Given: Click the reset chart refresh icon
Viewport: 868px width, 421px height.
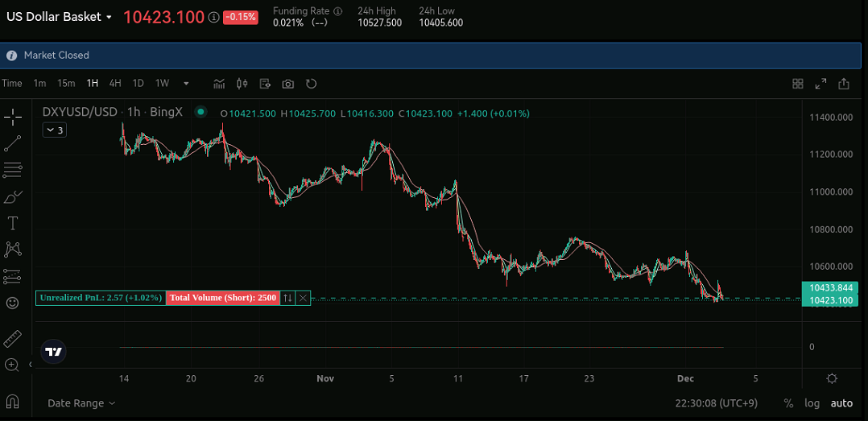Looking at the screenshot, I should tap(311, 84).
